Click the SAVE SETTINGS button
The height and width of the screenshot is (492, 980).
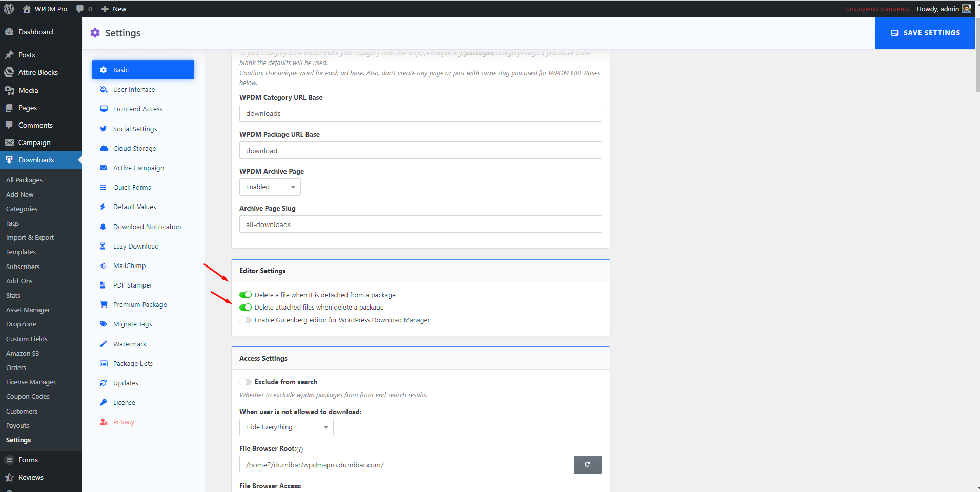pos(925,33)
